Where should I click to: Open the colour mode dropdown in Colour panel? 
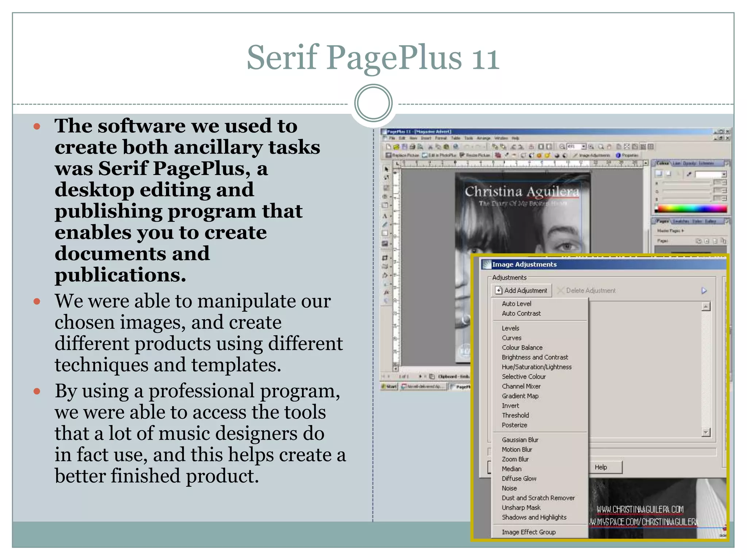(x=724, y=174)
